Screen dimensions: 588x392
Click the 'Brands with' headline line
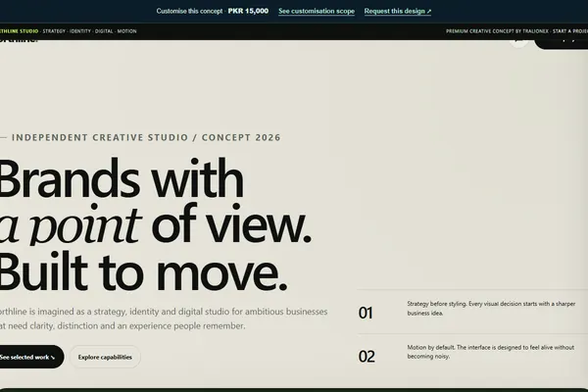tap(121, 178)
